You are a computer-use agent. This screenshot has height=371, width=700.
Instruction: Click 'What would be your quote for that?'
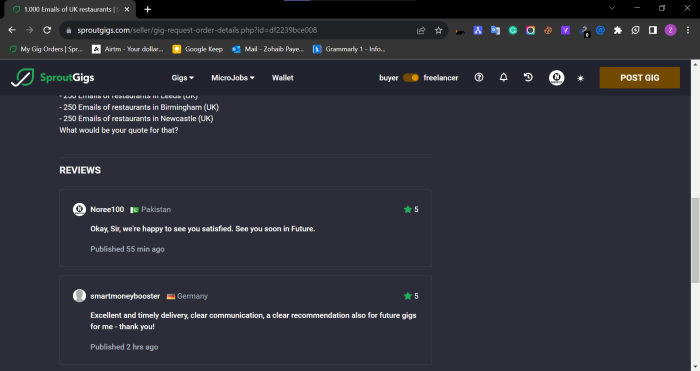[x=119, y=130]
